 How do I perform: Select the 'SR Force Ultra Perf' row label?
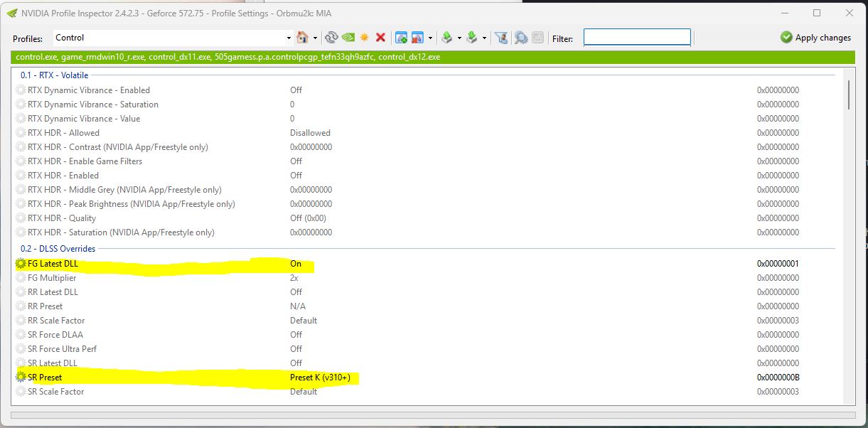pos(62,349)
